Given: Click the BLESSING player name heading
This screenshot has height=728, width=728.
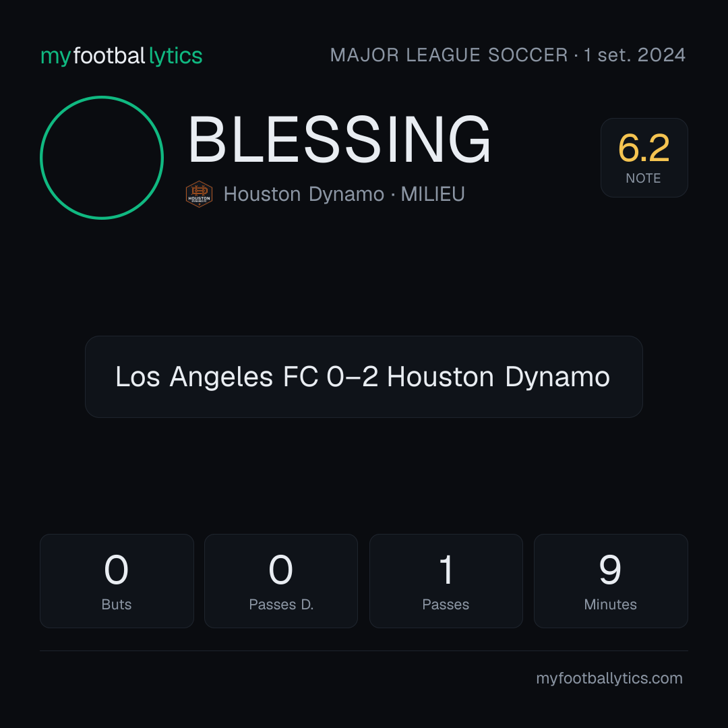Looking at the screenshot, I should [x=339, y=140].
